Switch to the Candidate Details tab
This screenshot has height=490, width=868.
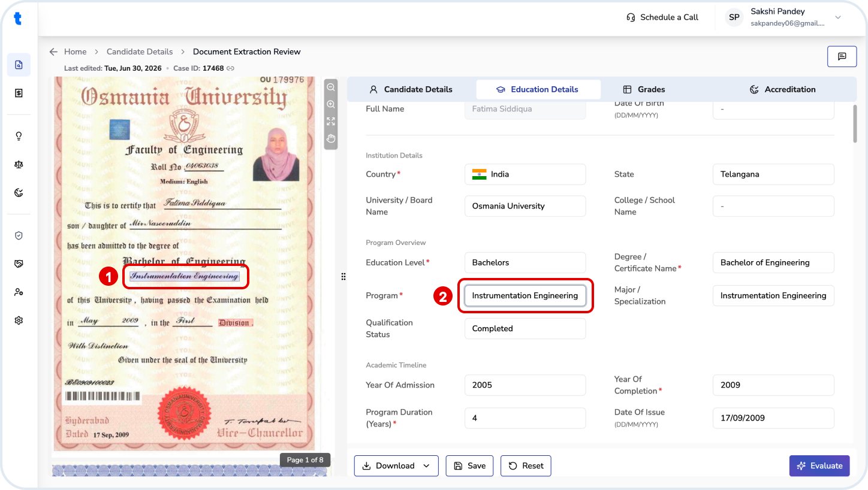click(411, 89)
